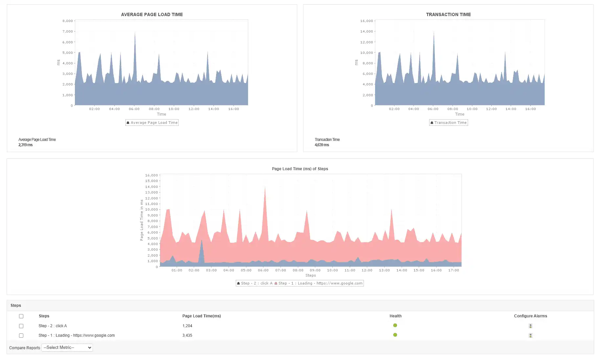Viewport: 603px width, 364px height.
Task: Click the black bell icon beside Step - 2 legend
Action: [x=238, y=283]
